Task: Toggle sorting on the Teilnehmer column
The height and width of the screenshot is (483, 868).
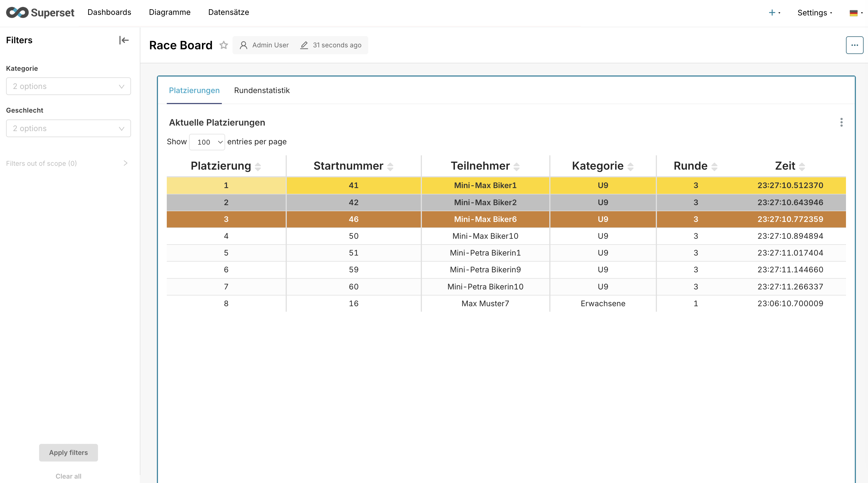Action: coord(517,166)
